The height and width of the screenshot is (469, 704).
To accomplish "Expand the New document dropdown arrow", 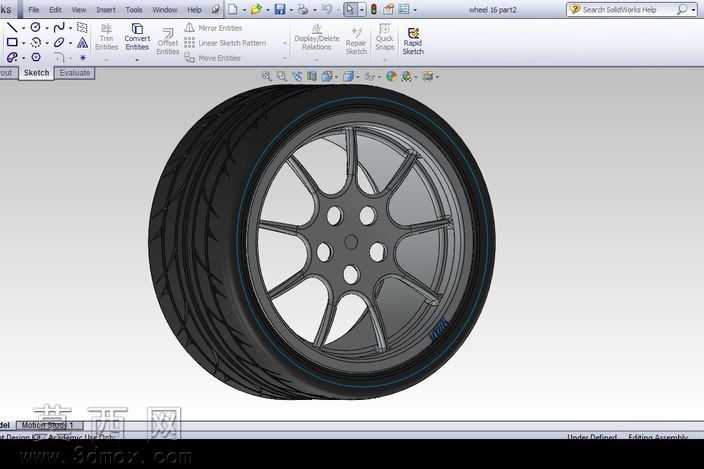I will pos(245,10).
